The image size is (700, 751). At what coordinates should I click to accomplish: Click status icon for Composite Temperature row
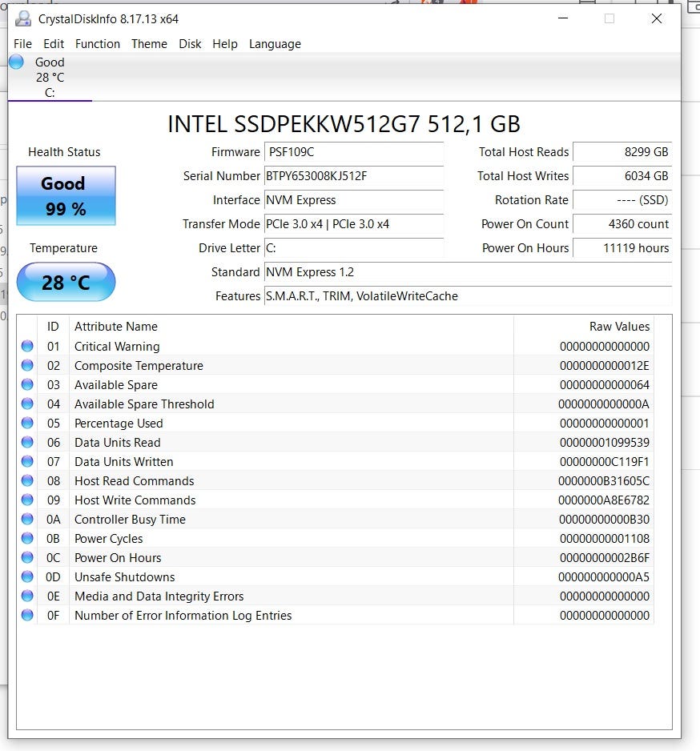pos(27,365)
